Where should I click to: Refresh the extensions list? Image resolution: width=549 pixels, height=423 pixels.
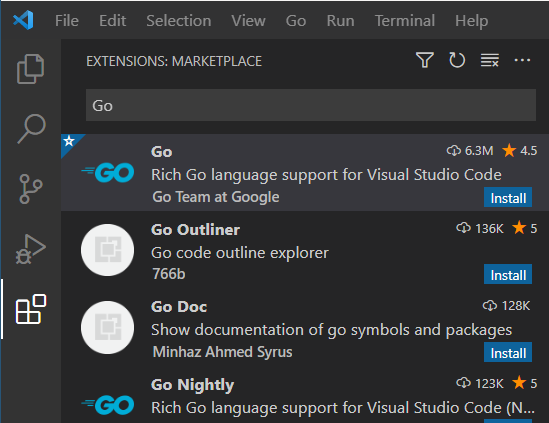point(457,60)
